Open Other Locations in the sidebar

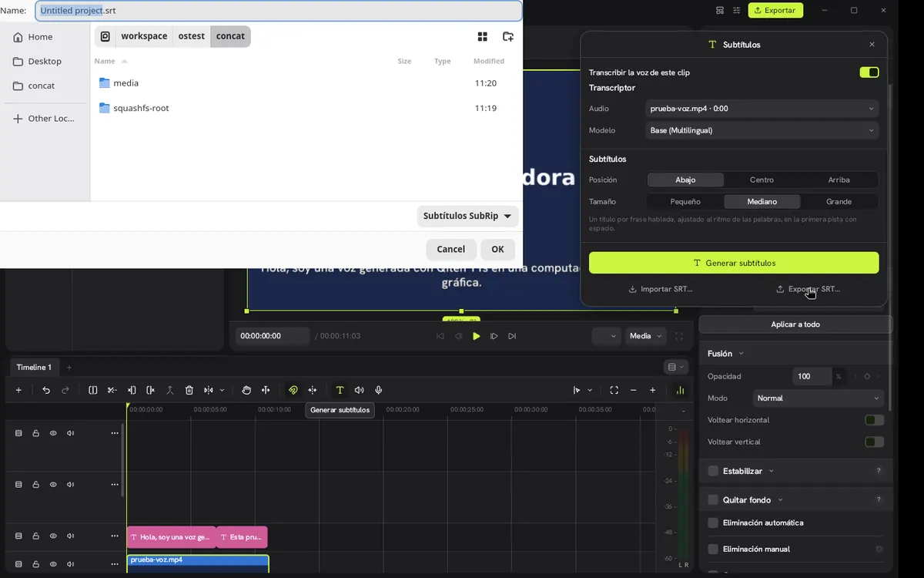pos(45,119)
